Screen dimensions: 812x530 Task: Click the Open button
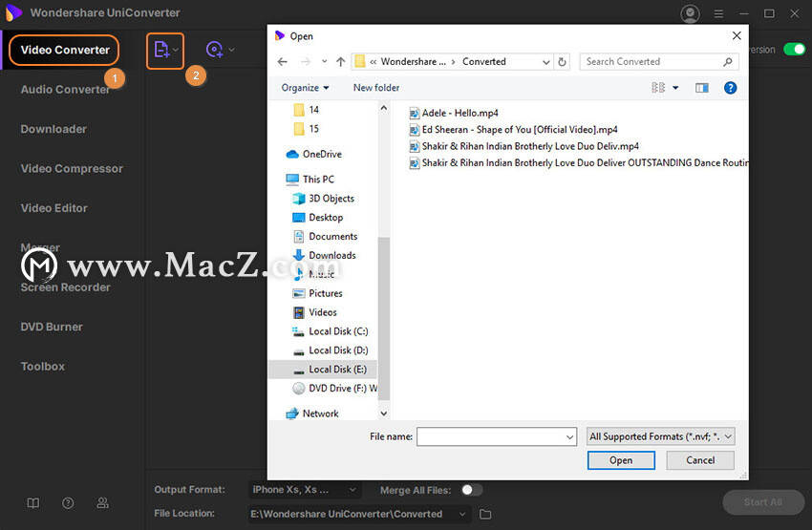click(x=621, y=460)
